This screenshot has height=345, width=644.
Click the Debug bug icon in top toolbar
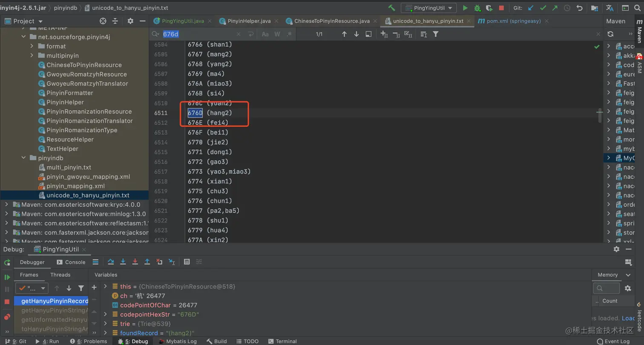(477, 8)
